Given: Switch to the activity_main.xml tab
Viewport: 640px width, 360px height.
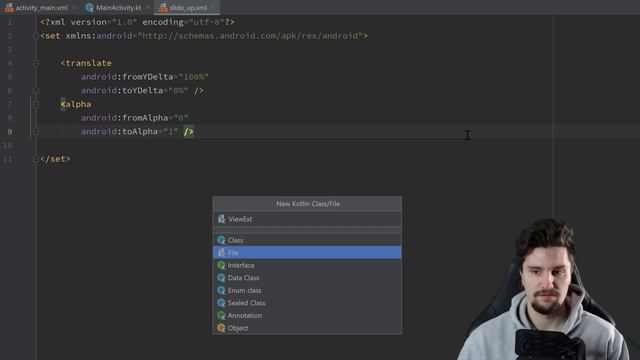Looking at the screenshot, I should [41, 7].
